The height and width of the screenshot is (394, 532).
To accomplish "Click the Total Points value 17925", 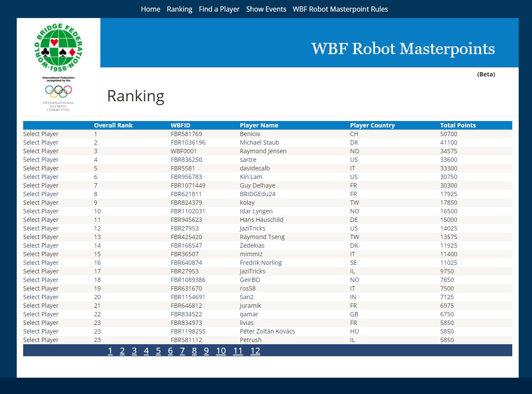I will (x=449, y=194).
